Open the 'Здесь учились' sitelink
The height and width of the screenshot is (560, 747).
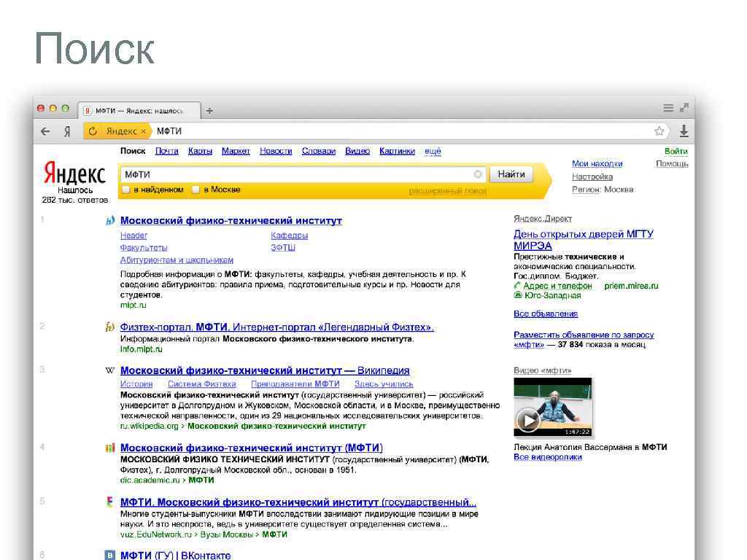384,384
